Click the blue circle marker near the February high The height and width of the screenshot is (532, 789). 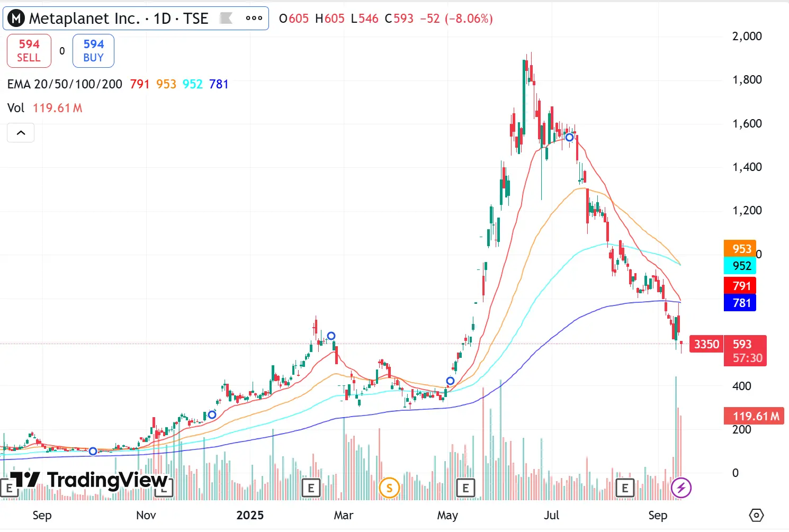pos(331,336)
